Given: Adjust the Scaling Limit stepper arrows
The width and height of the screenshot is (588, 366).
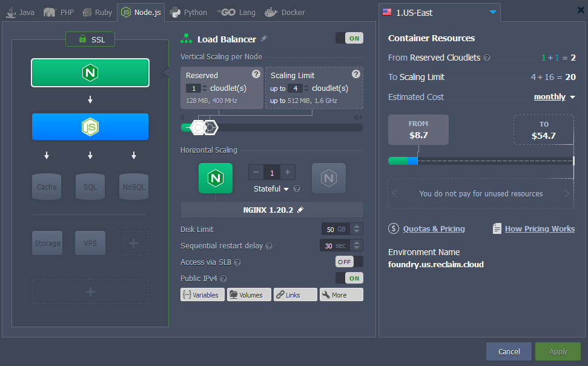Looking at the screenshot, I should 306,88.
